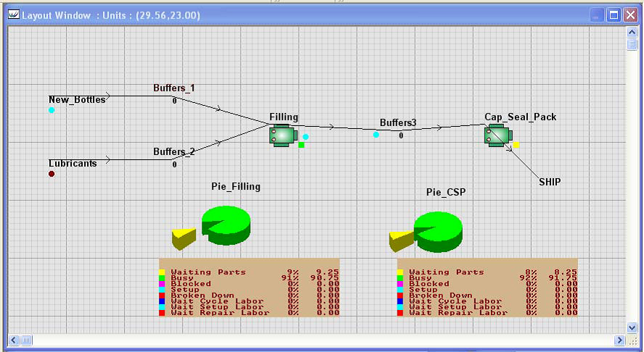Screen dimensions: 644x352
Task: Maximize the Layout Window
Action: click(x=614, y=15)
